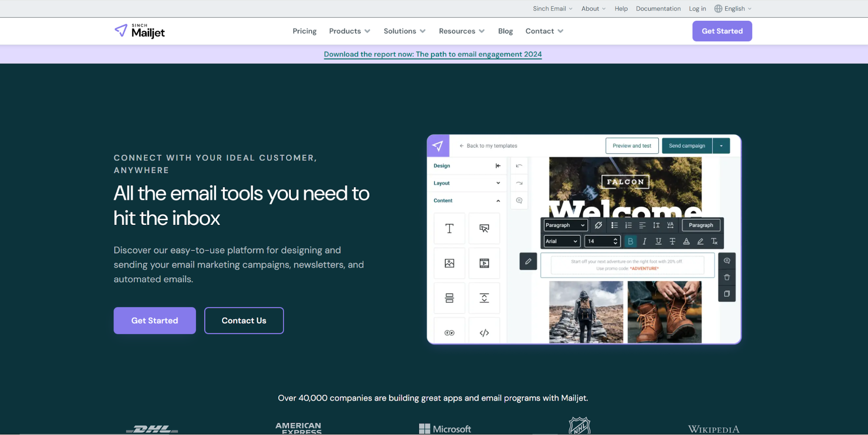
Task: Select the HTML code content block icon
Action: (484, 333)
